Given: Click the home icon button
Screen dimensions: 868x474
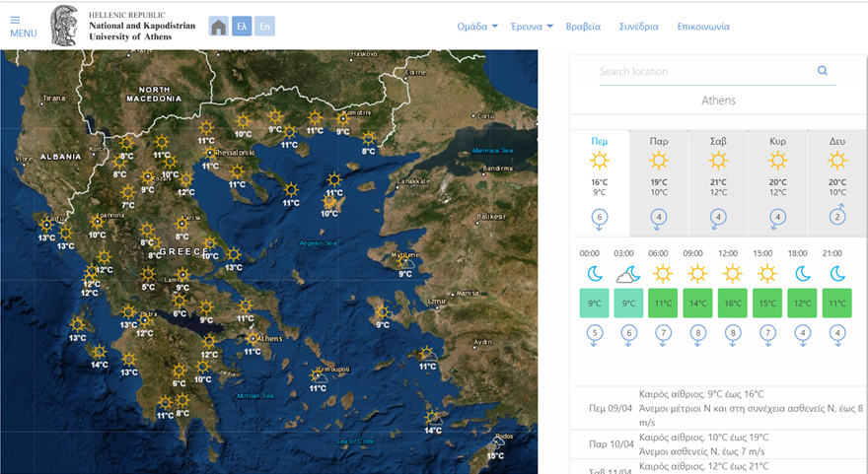Looking at the screenshot, I should [218, 27].
